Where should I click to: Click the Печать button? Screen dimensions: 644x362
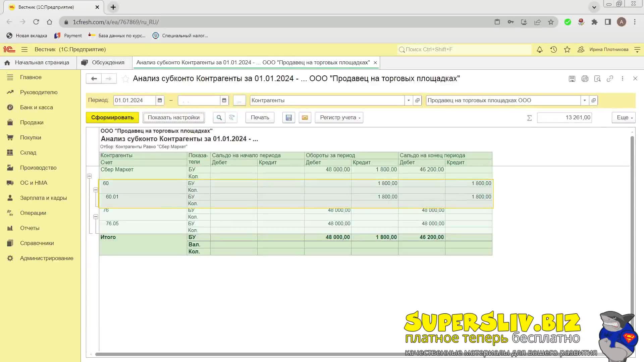coord(260,118)
